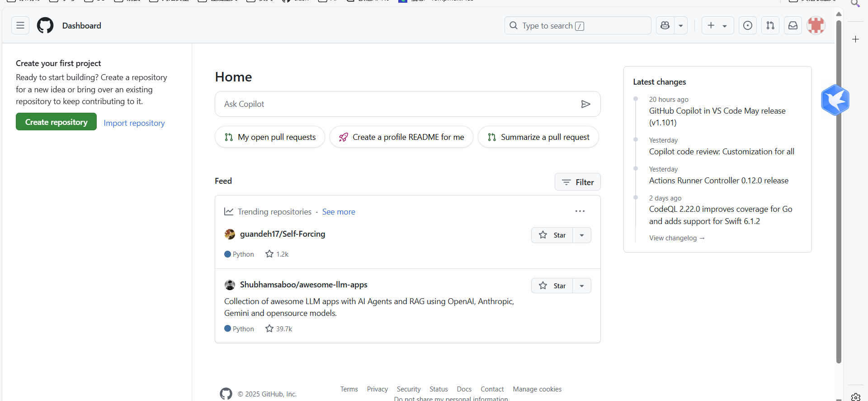This screenshot has width=868, height=401.
Task: Click the trending graph icon in feed
Action: click(x=229, y=211)
